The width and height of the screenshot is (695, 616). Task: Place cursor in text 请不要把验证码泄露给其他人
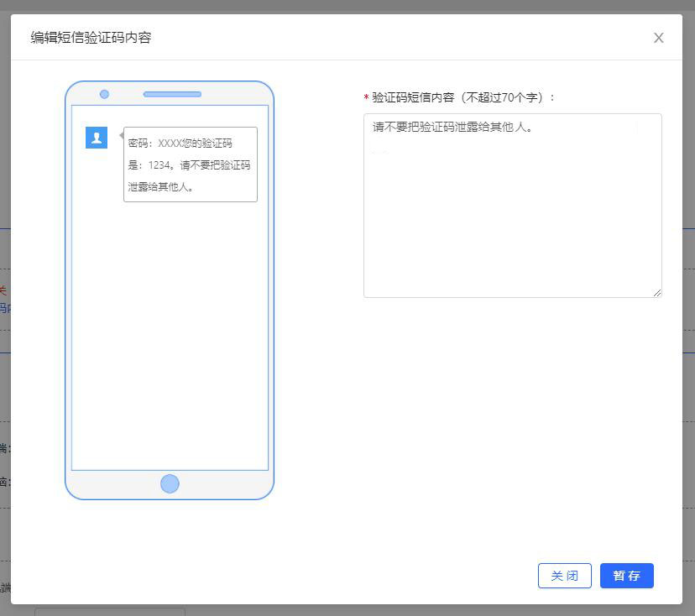(453, 128)
